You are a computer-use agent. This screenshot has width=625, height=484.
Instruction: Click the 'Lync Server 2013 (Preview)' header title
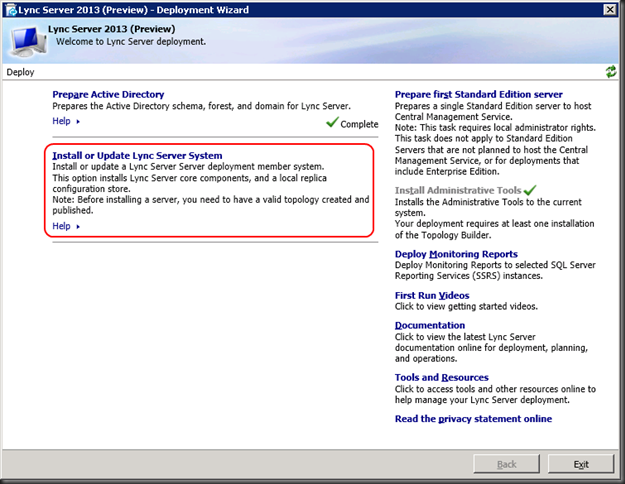click(112, 29)
